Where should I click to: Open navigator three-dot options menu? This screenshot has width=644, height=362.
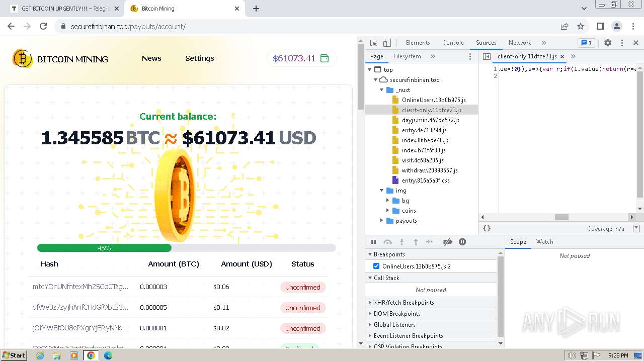(x=470, y=56)
